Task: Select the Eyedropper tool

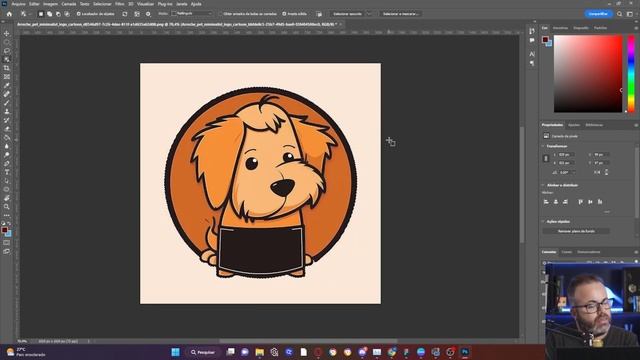Action: click(x=7, y=85)
